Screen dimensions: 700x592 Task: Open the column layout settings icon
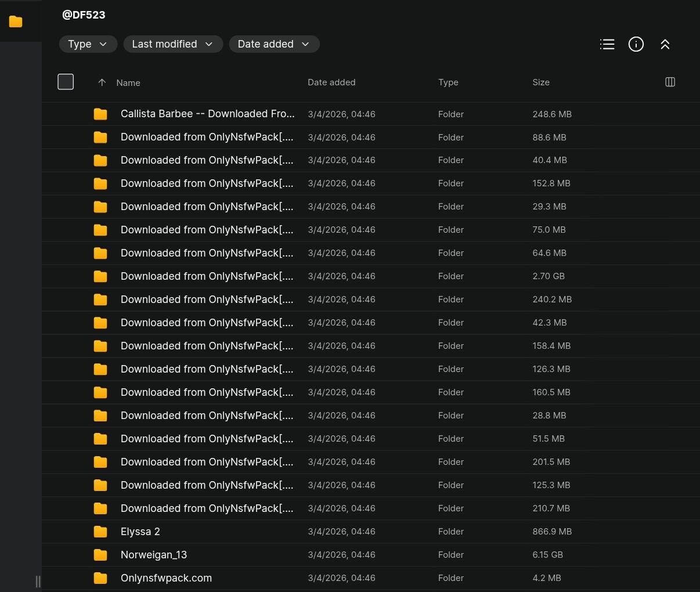(670, 82)
